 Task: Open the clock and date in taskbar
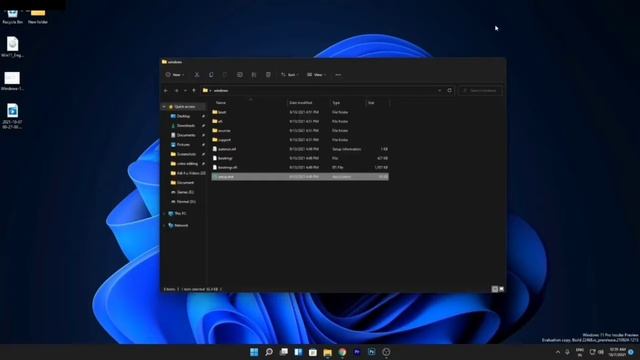tap(617, 352)
